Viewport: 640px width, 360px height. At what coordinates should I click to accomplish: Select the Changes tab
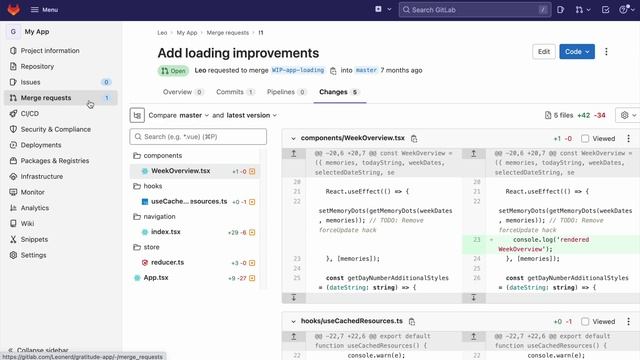pyautogui.click(x=339, y=92)
